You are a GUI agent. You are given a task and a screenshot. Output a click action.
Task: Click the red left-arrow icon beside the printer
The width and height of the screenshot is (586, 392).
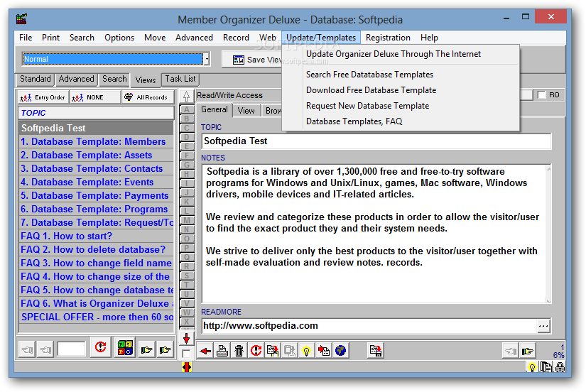pyautogui.click(x=205, y=351)
